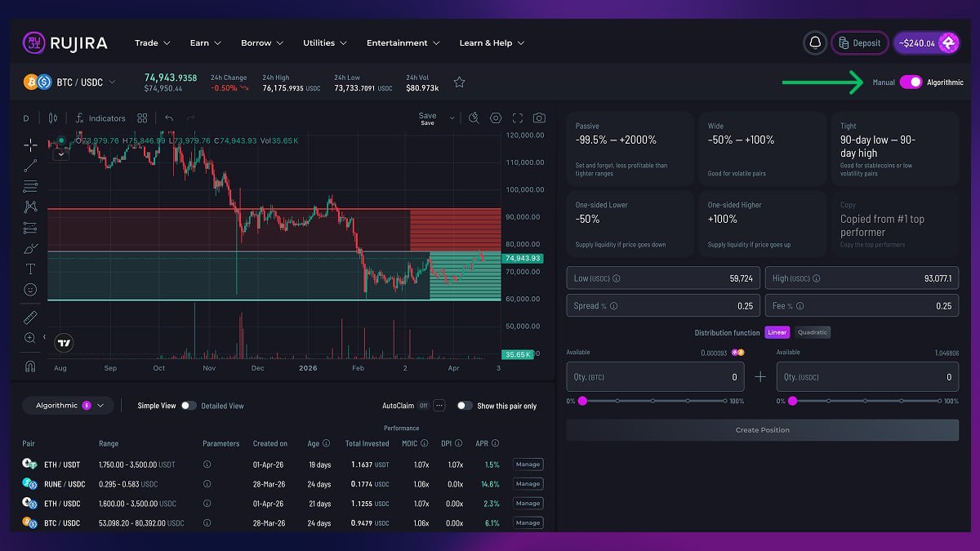The height and width of the screenshot is (551, 980).
Task: Select the text annotation tool
Action: coord(30,269)
